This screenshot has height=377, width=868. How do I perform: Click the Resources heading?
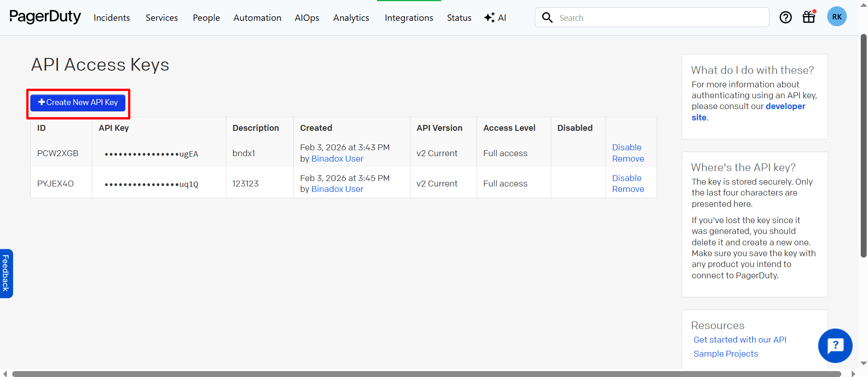pyautogui.click(x=717, y=325)
